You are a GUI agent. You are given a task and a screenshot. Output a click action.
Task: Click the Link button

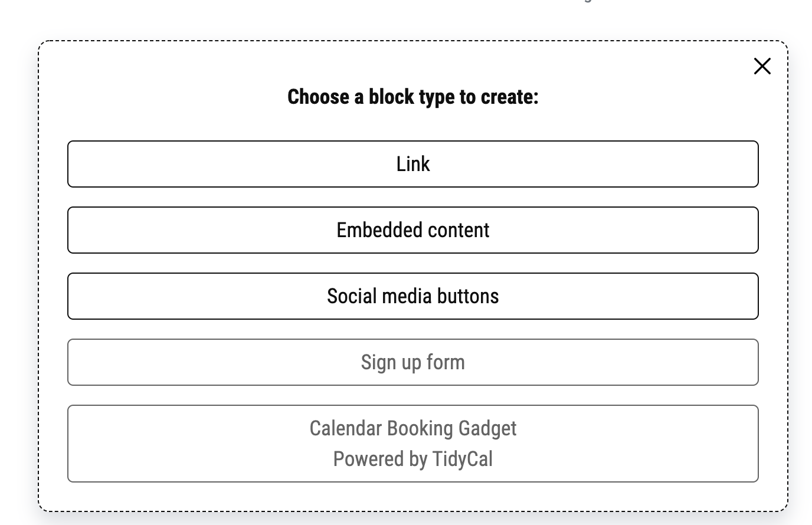413,164
